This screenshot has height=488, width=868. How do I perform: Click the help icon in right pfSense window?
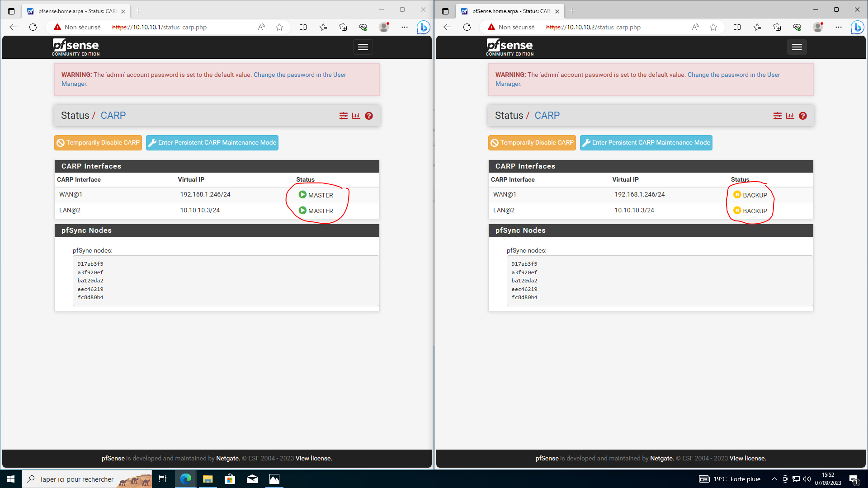coord(803,116)
